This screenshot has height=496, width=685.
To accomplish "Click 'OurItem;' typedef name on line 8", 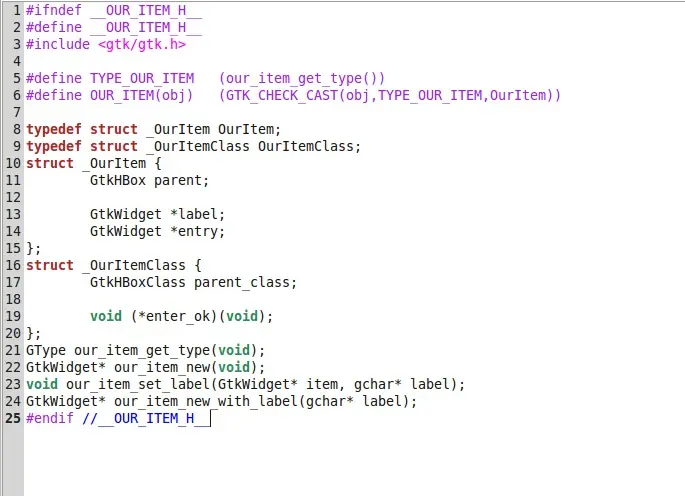I will click(x=249, y=129).
